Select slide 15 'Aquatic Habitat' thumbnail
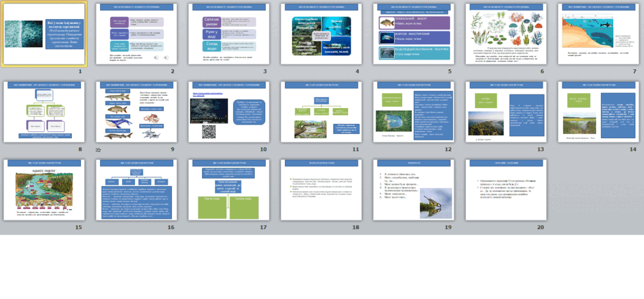 point(44,190)
